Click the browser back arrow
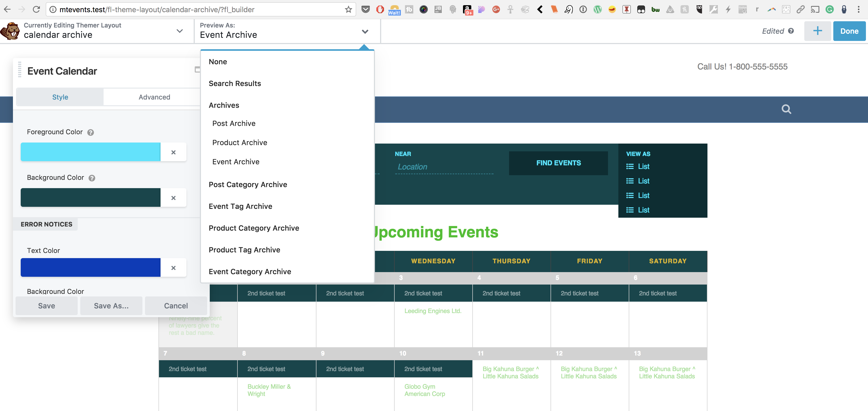The image size is (868, 411). [7, 9]
